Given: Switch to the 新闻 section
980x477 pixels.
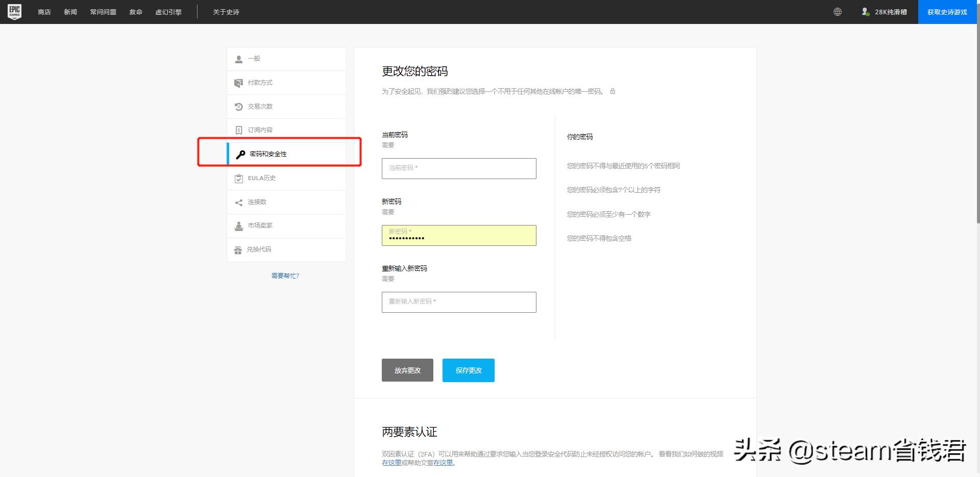Looking at the screenshot, I should 70,11.
